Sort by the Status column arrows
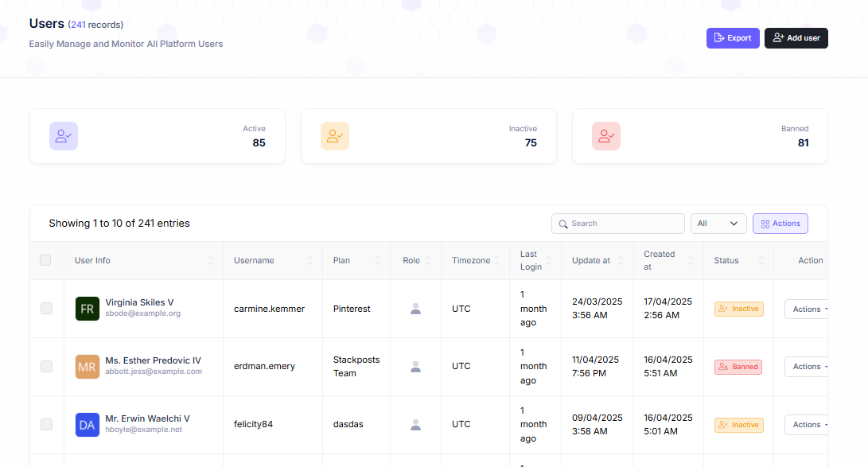The image size is (868, 467). (761, 261)
